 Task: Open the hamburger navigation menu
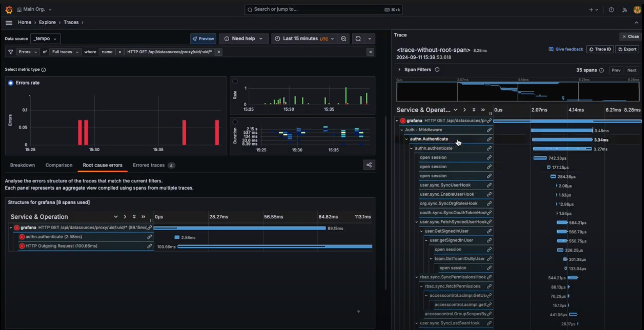(9, 23)
